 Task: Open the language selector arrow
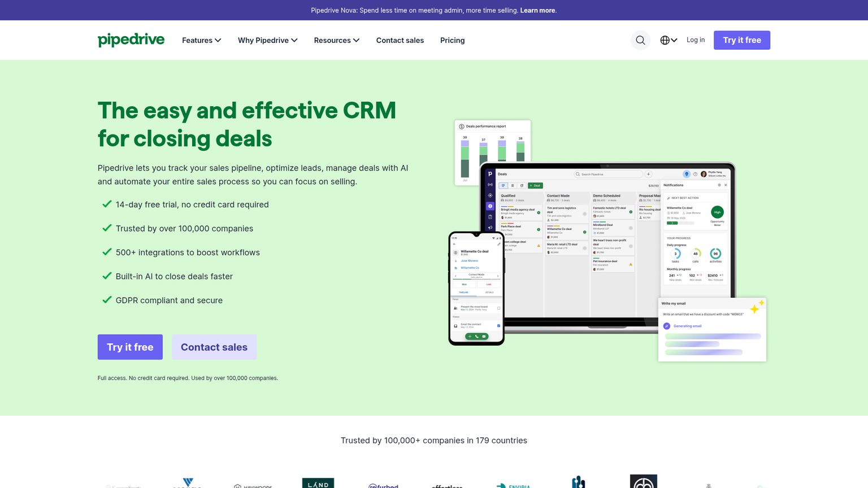[674, 40]
